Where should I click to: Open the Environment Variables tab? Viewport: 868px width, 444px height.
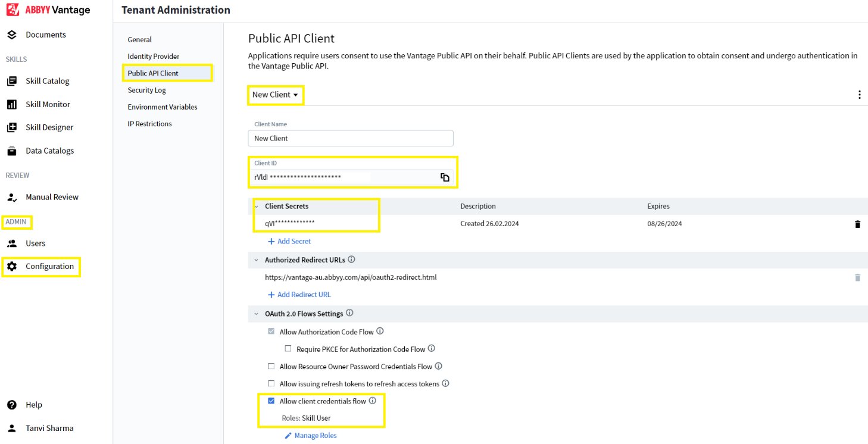163,107
